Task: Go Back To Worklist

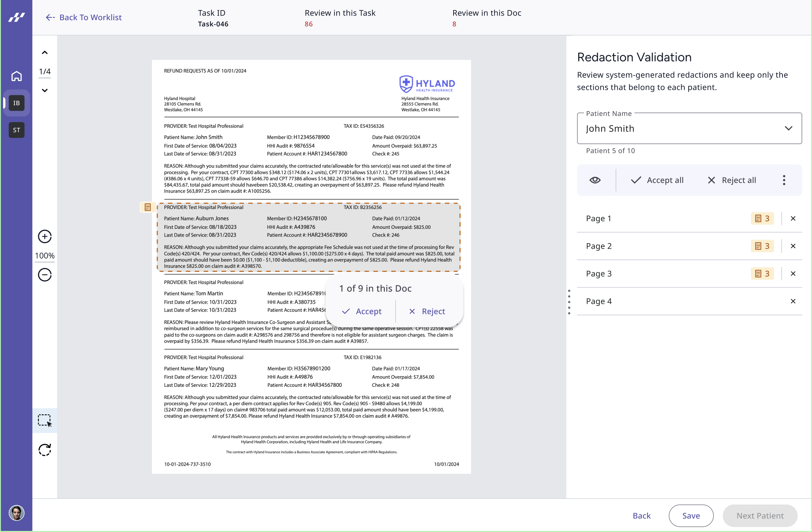Action: pyautogui.click(x=84, y=17)
